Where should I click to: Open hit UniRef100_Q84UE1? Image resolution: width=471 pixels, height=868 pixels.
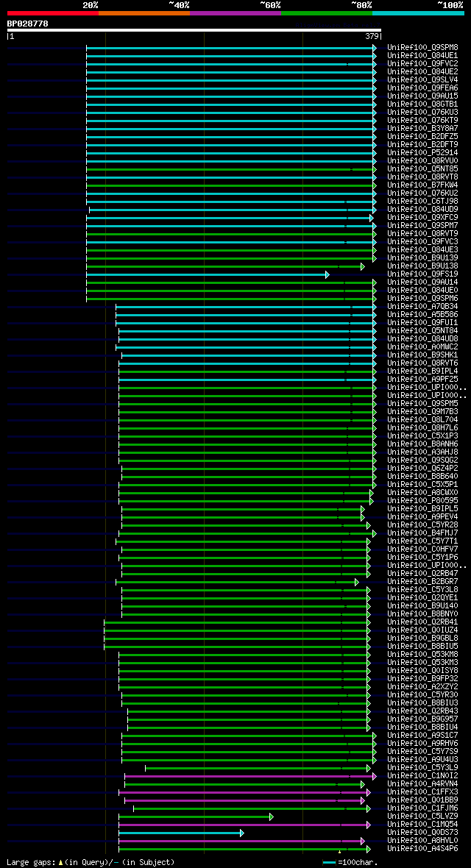point(422,56)
